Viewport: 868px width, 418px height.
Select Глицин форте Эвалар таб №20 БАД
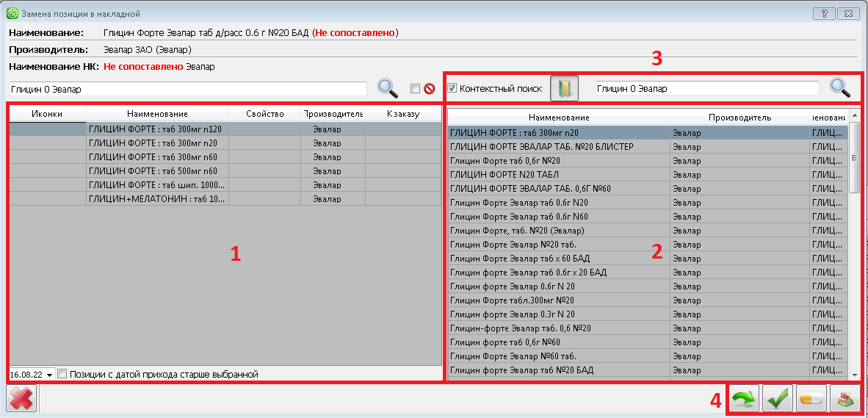648,370
